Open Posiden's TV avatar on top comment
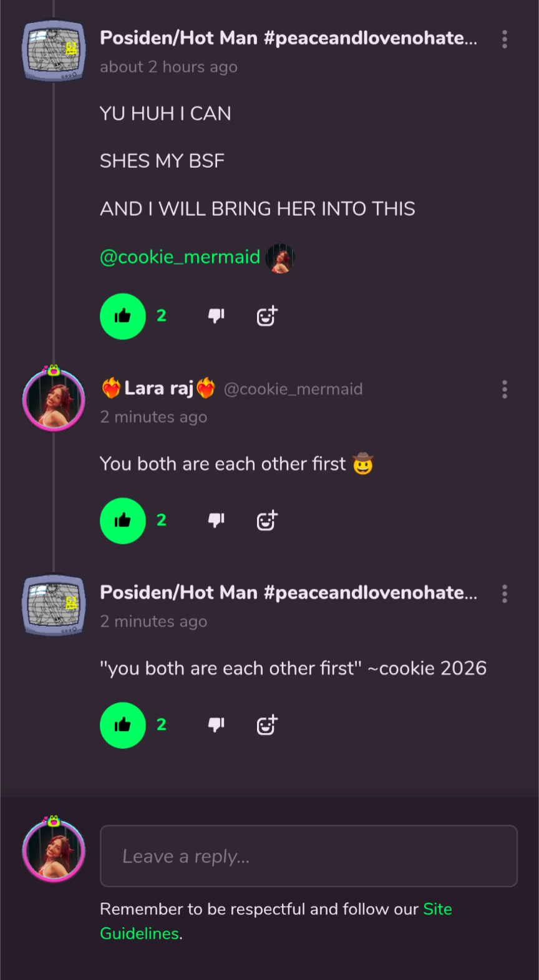This screenshot has height=980, width=539. point(54,51)
